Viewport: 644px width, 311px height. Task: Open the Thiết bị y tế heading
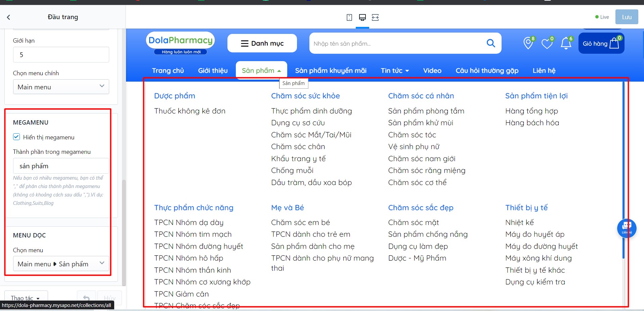click(x=526, y=208)
